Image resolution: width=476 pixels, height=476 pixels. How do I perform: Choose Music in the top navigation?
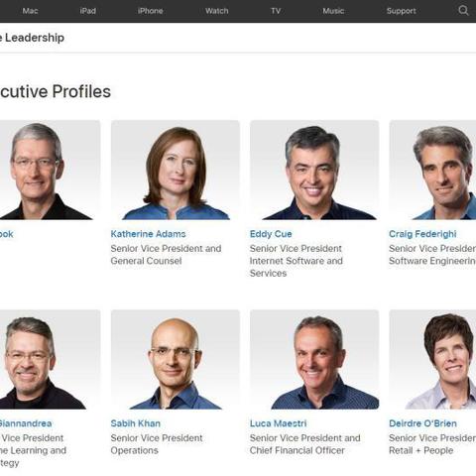click(333, 11)
